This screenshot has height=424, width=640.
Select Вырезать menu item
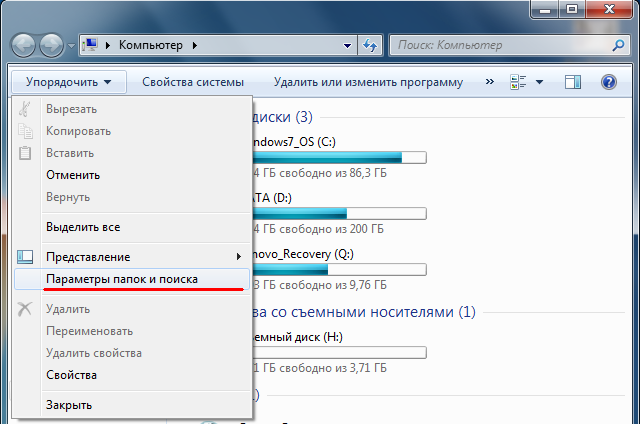coord(132,109)
